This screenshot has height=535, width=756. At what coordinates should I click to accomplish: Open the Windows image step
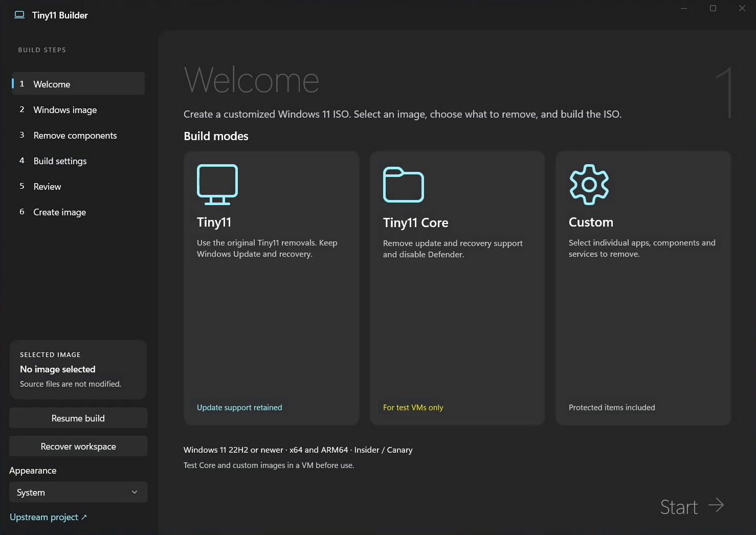click(x=78, y=109)
